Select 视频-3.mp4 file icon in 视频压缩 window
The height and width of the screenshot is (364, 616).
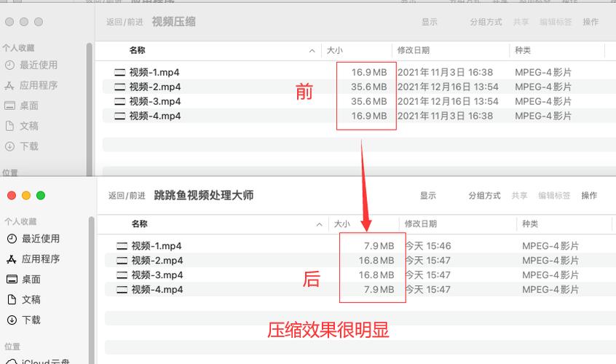[120, 102]
